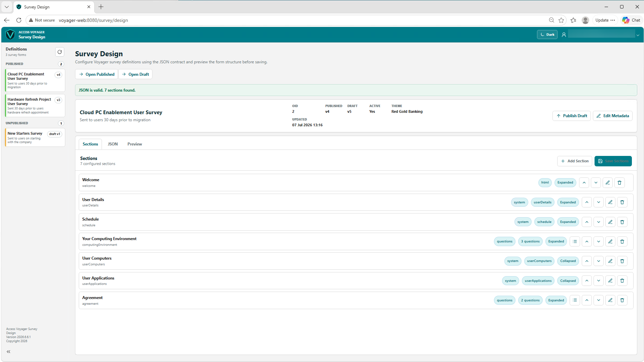Toggle User Applications Collapsed badge
Image resolution: width=644 pixels, height=362 pixels.
(x=568, y=281)
